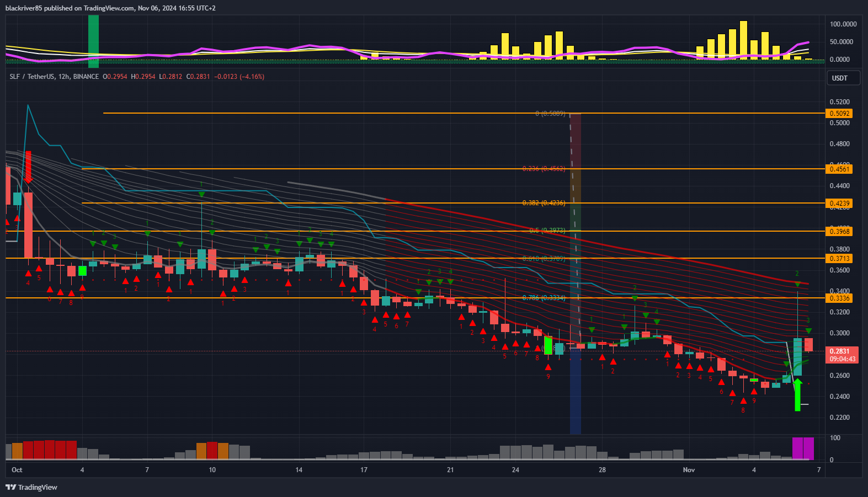
Task: Click the 17 date label on the time axis
Action: click(364, 470)
